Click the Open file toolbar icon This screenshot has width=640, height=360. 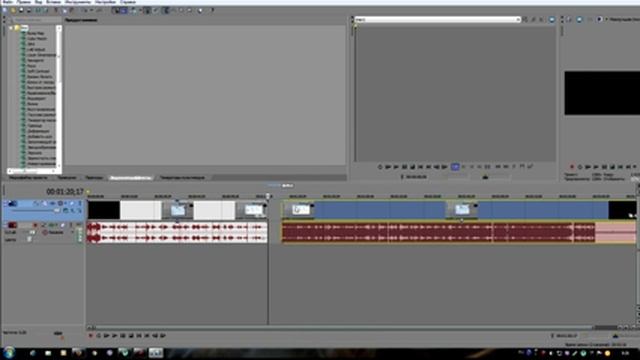tap(13, 10)
